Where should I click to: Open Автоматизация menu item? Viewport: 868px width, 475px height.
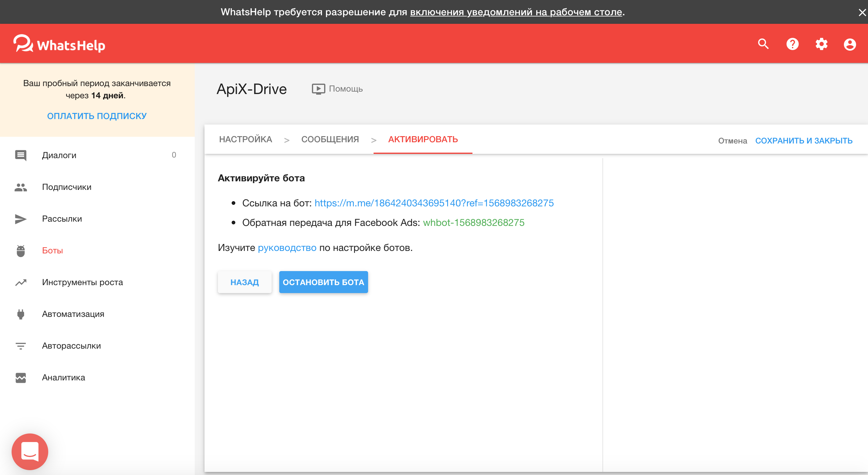(97, 314)
